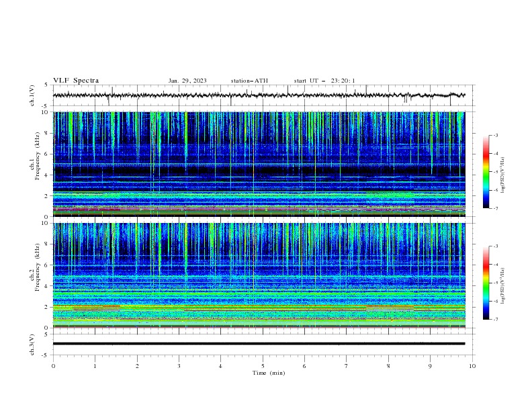
Task: Click the time axis tick label "7"
Action: tap(347, 366)
